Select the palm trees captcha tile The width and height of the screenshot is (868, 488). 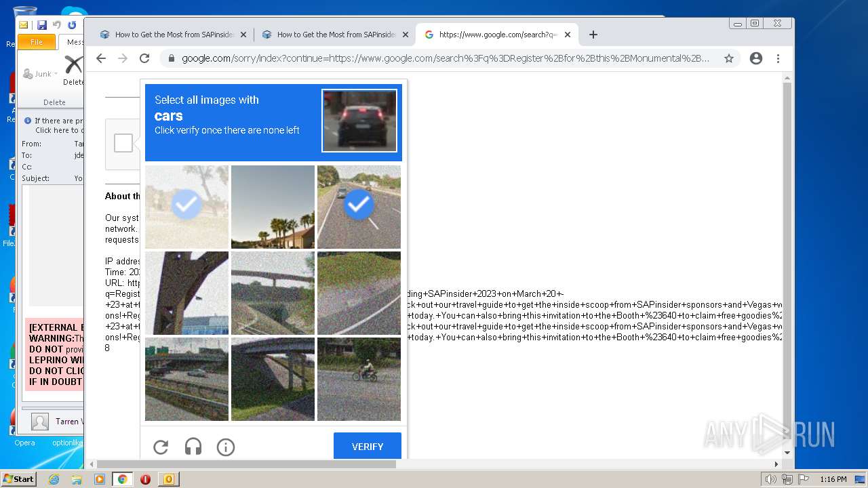point(273,207)
